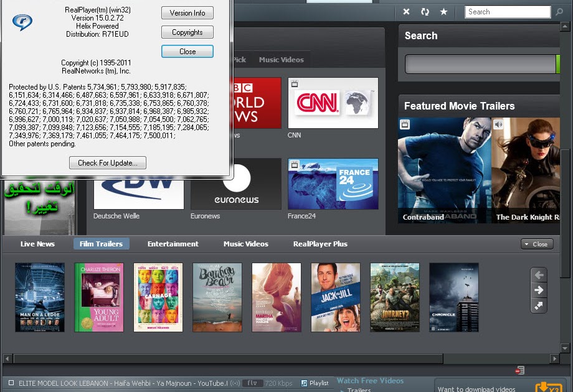Open the Playlist from the status bar
The image size is (573, 392).
(x=315, y=383)
